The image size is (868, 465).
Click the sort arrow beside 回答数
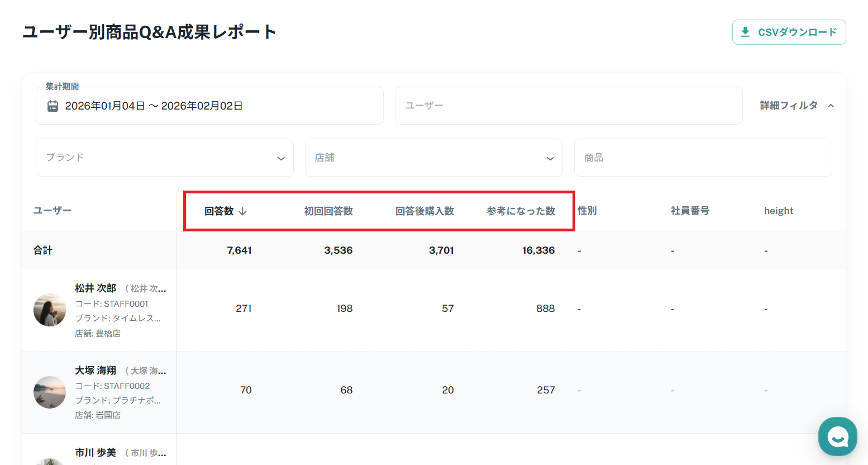point(242,211)
